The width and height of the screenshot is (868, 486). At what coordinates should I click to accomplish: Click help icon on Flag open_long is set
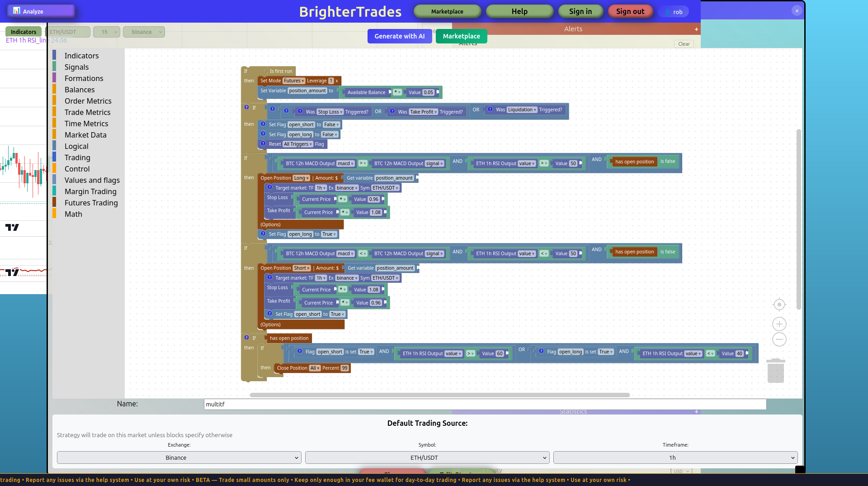541,351
